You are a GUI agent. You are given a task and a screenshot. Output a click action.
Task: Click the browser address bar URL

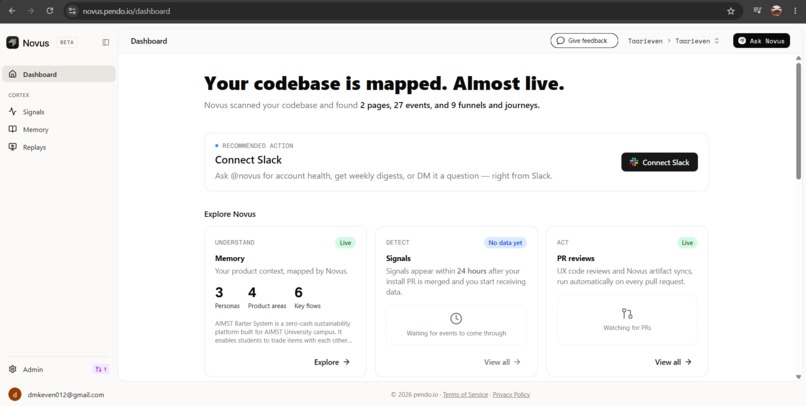pos(126,11)
